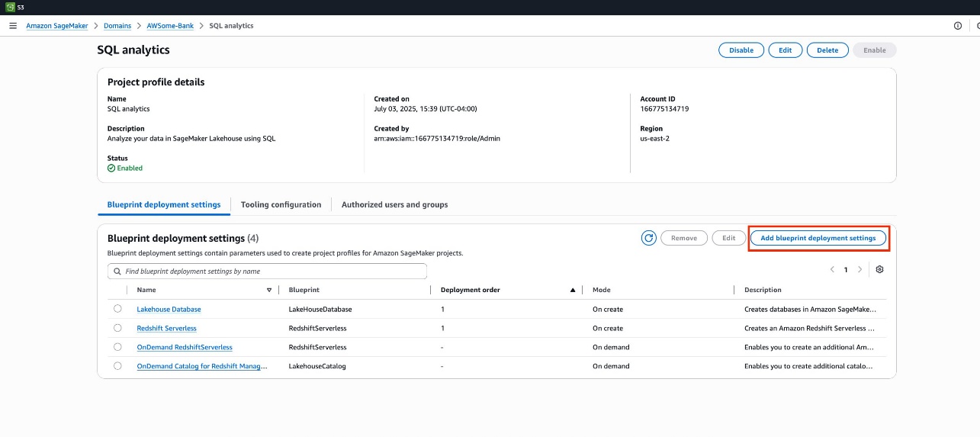
Task: Go to previous page of blueprint settings
Action: [831, 269]
